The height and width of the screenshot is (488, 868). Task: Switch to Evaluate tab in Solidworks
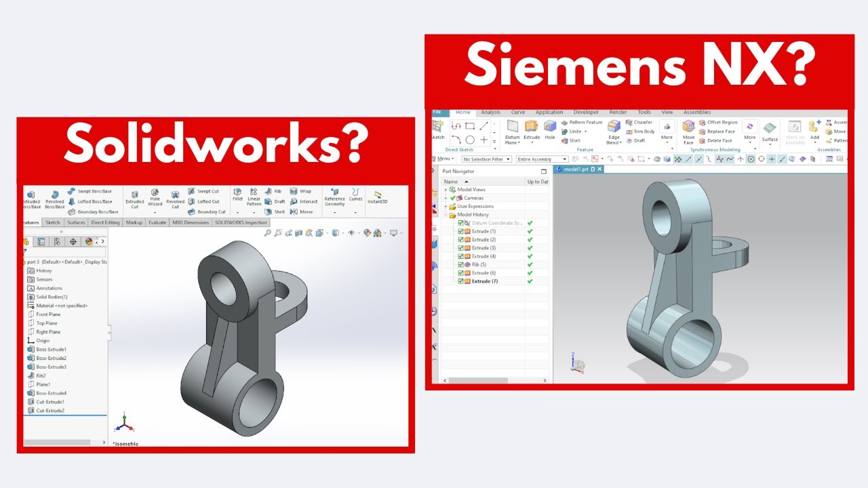157,222
